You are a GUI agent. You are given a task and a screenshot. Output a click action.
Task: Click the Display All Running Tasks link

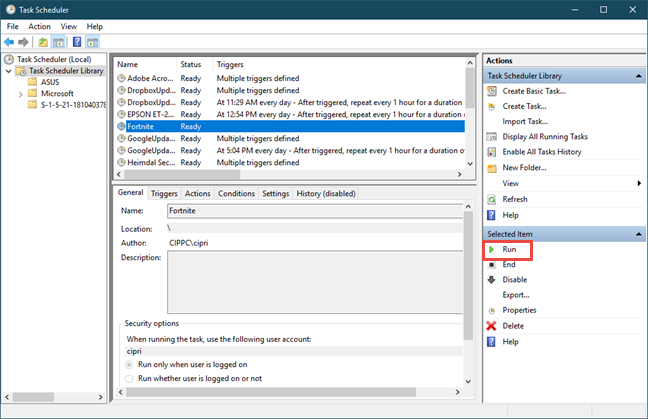click(545, 137)
